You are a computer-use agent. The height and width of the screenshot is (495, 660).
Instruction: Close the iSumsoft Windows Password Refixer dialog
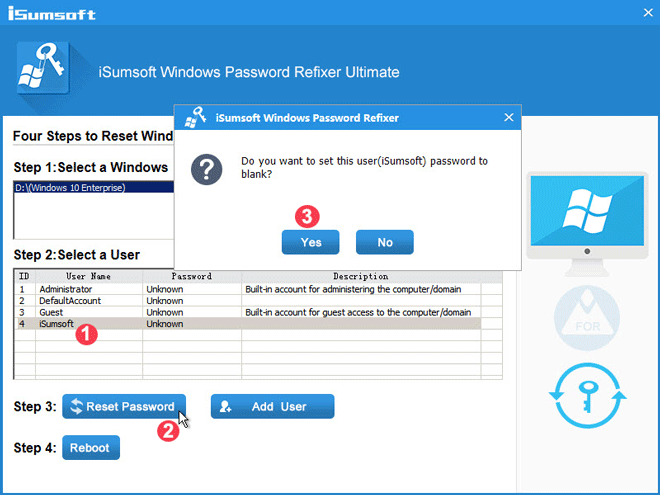click(x=509, y=117)
